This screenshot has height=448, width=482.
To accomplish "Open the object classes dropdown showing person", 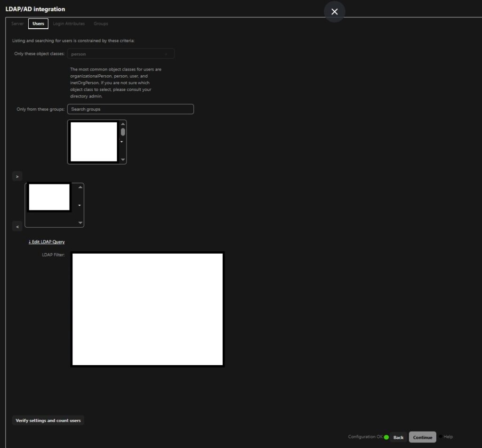I will point(121,54).
